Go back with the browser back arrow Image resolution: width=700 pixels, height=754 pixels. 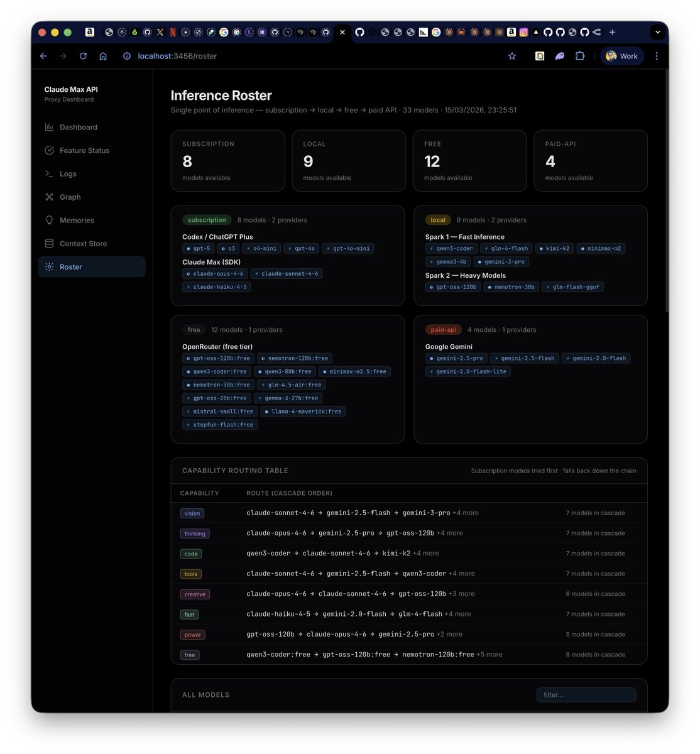(x=43, y=56)
